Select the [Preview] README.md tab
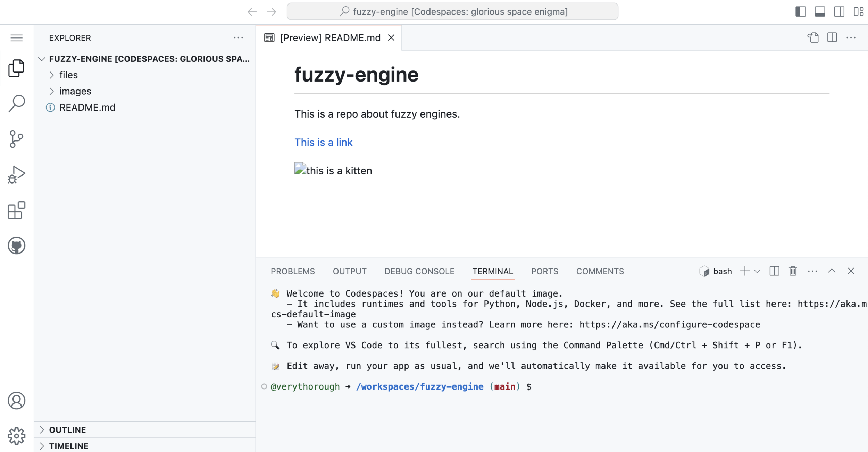Image resolution: width=868 pixels, height=452 pixels. click(x=329, y=37)
